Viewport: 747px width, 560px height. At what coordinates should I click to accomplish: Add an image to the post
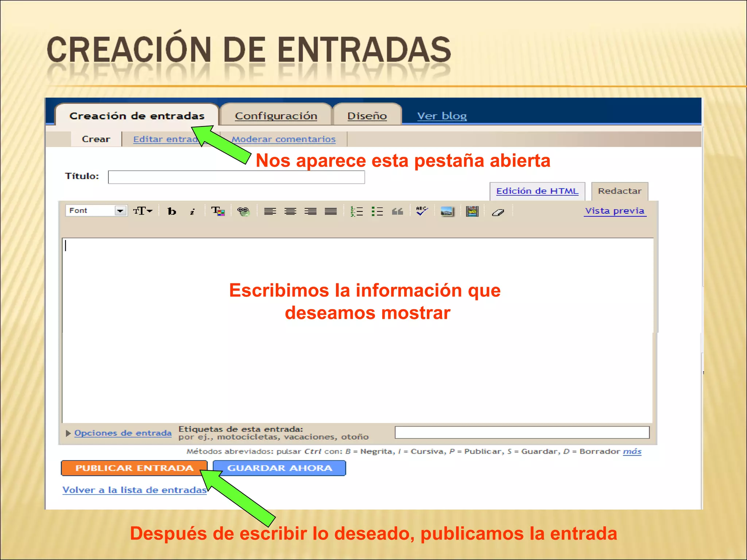(x=447, y=211)
